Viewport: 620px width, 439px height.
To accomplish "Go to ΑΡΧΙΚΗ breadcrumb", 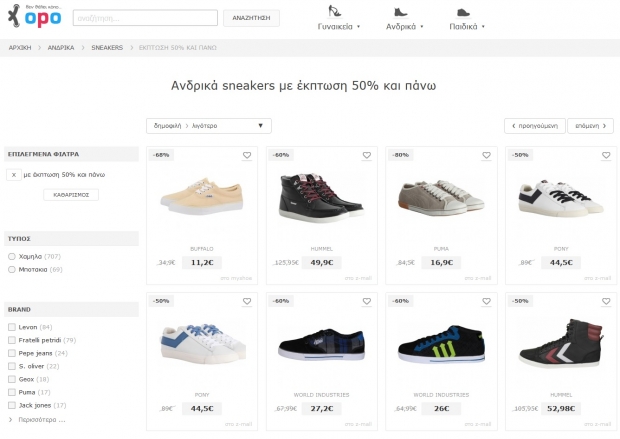I will click(20, 47).
